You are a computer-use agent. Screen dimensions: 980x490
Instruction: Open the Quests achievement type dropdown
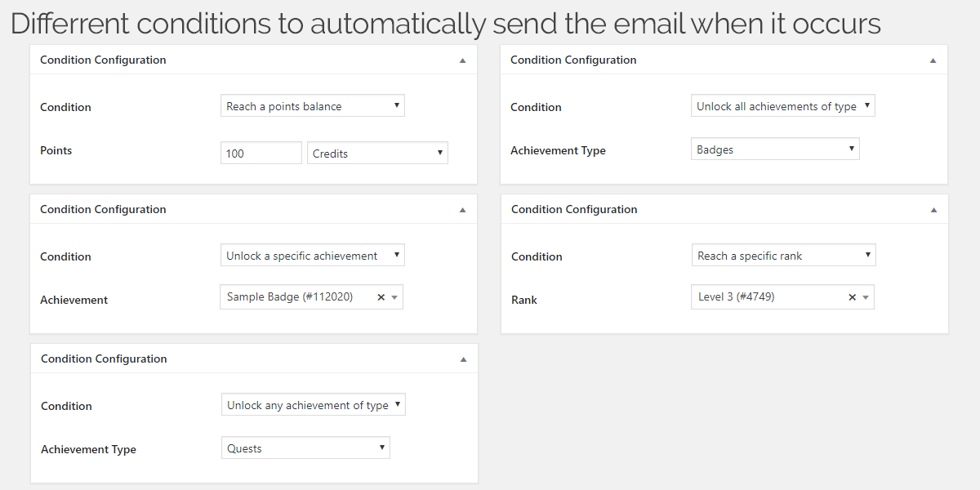(x=305, y=448)
